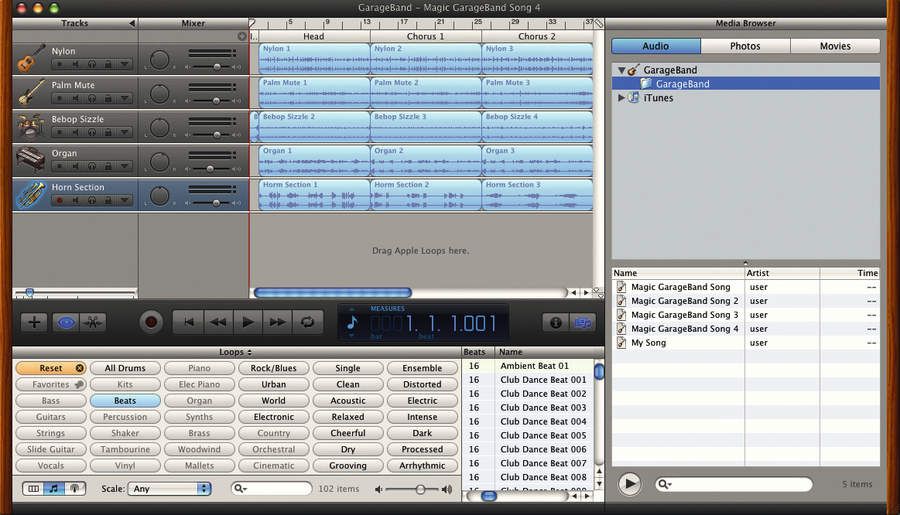Viewport: 900px width, 515px height.
Task: Click the Rewind transport button
Action: 218,322
